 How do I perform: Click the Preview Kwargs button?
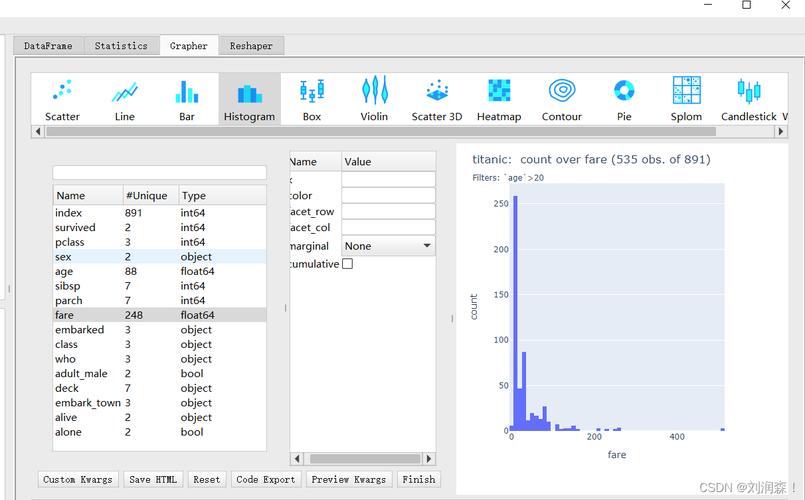click(349, 479)
